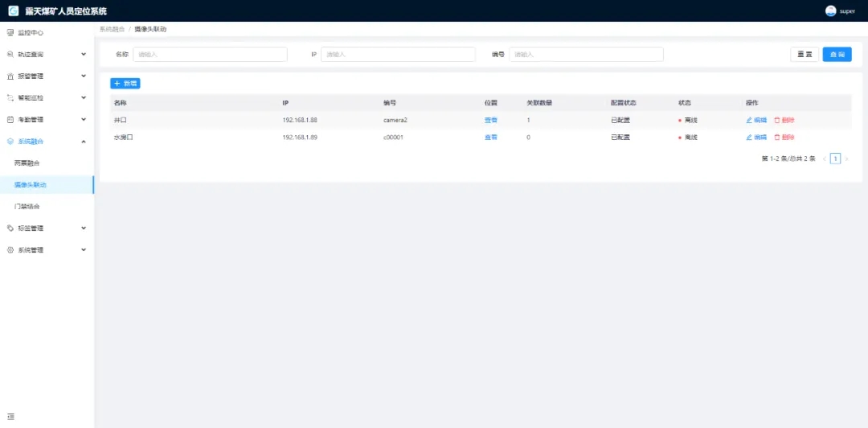
Task: Expand the 系统管理 menu chevron
Action: coord(84,250)
